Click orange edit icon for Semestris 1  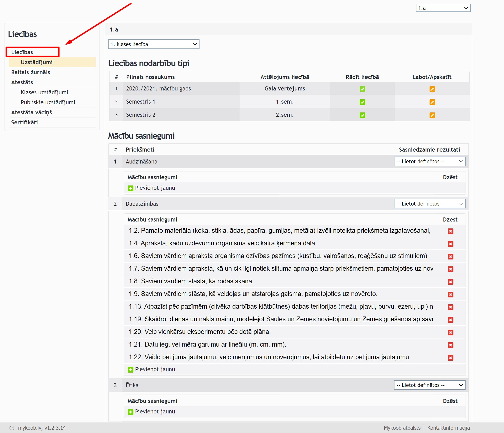pos(432,102)
